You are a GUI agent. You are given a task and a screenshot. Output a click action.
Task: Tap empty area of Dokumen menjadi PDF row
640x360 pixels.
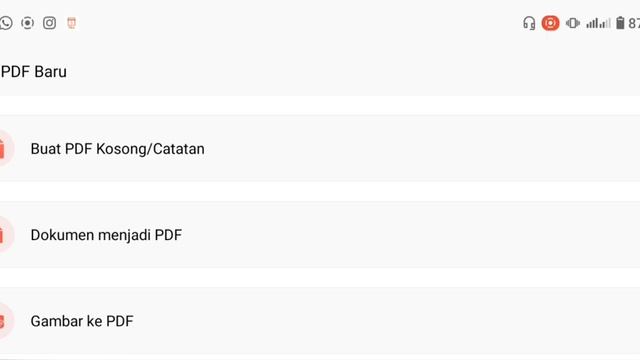click(408, 235)
